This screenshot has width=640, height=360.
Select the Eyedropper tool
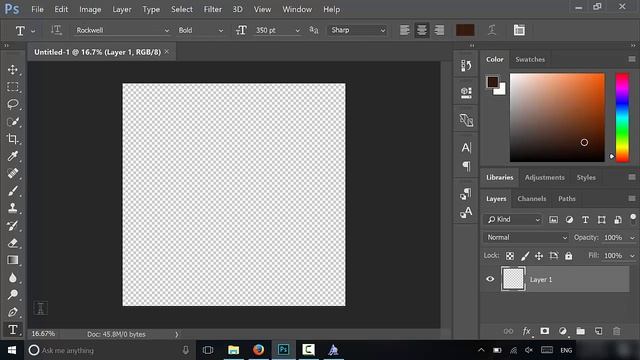[x=13, y=156]
